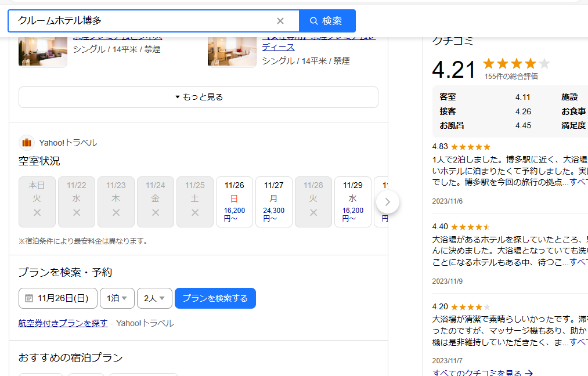This screenshot has height=376, width=588.
Task: Expand the room list with もっと見る
Action: click(x=198, y=97)
